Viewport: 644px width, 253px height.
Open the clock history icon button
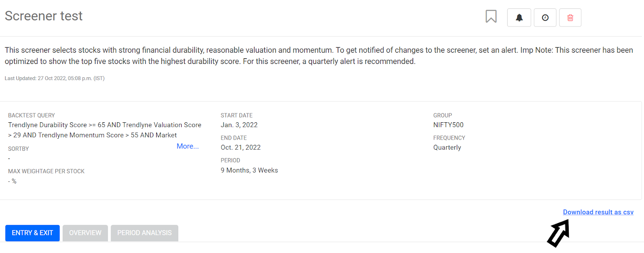(x=545, y=18)
